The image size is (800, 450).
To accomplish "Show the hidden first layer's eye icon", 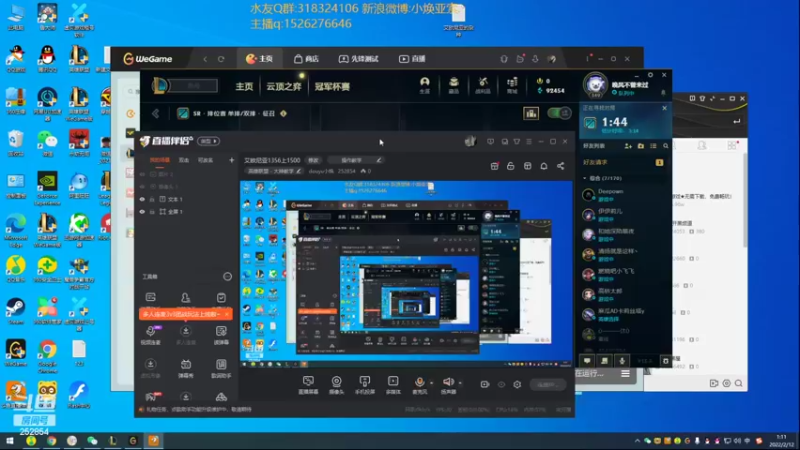I will (x=142, y=174).
